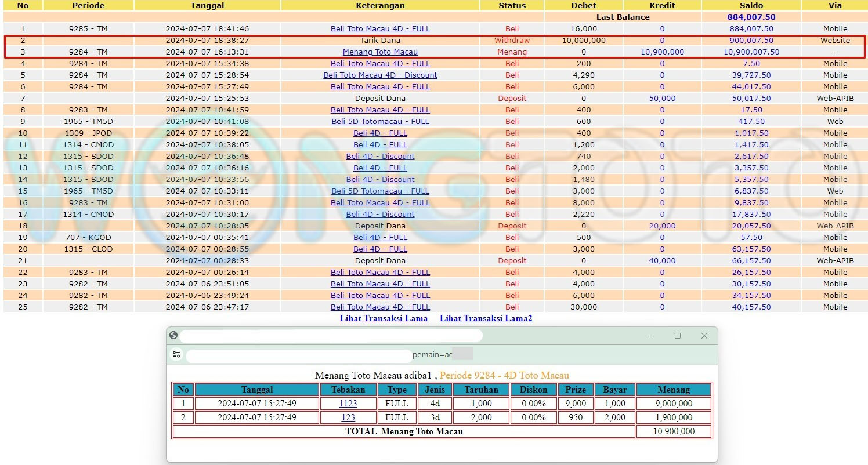Close the Menang Toto Macau popup window
This screenshot has width=868, height=465.
click(x=704, y=336)
